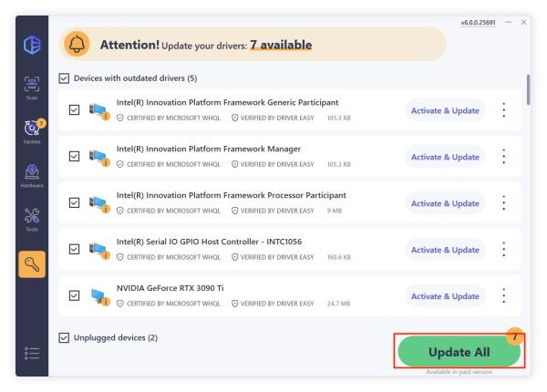This screenshot has height=392, width=547.
Task: Click the Update All button
Action: 459,352
